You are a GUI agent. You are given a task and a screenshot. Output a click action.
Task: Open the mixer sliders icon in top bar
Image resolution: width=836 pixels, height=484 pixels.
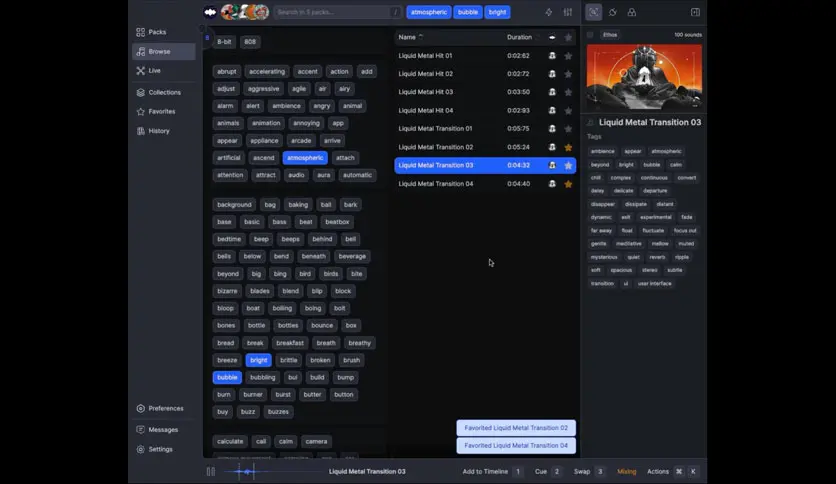point(568,12)
